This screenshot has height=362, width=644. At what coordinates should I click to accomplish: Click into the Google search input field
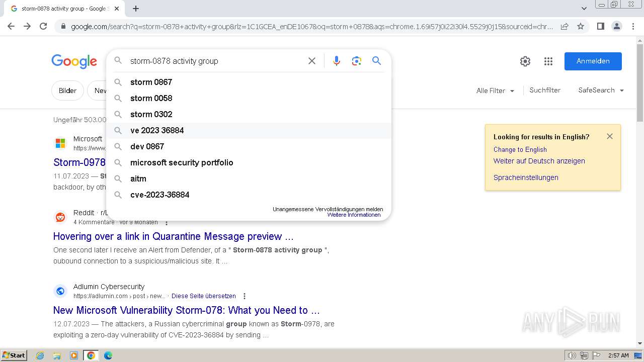coord(216,61)
